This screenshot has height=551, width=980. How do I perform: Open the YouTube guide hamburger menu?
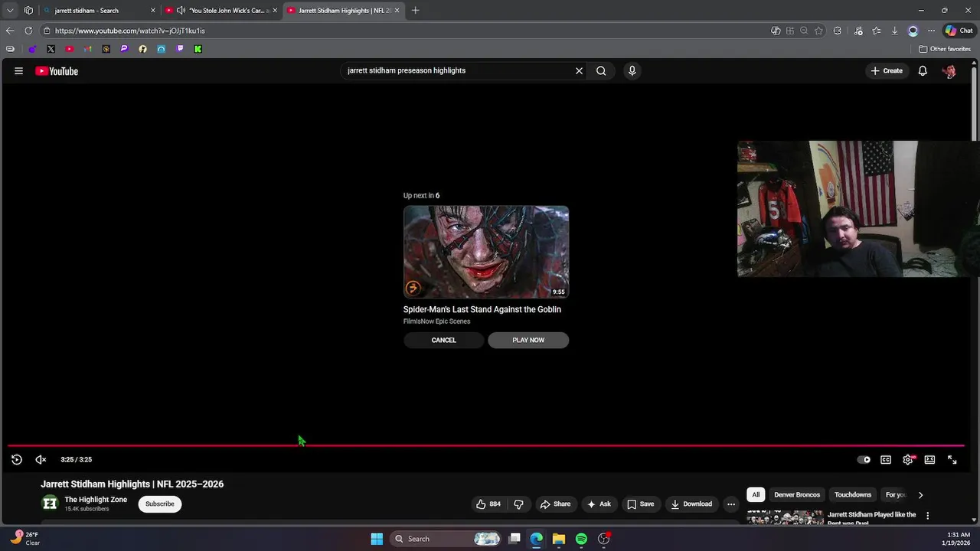tap(18, 71)
